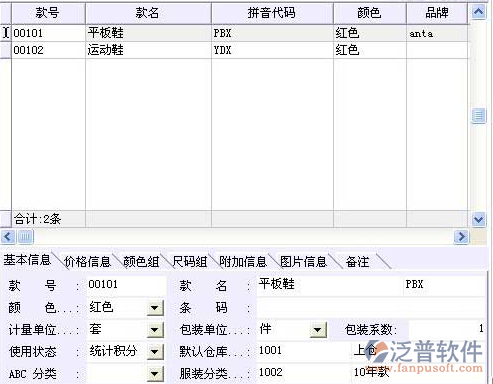Click the empty 条码 input field
Image resolution: width=493 pixels, height=384 pixels.
click(x=371, y=308)
